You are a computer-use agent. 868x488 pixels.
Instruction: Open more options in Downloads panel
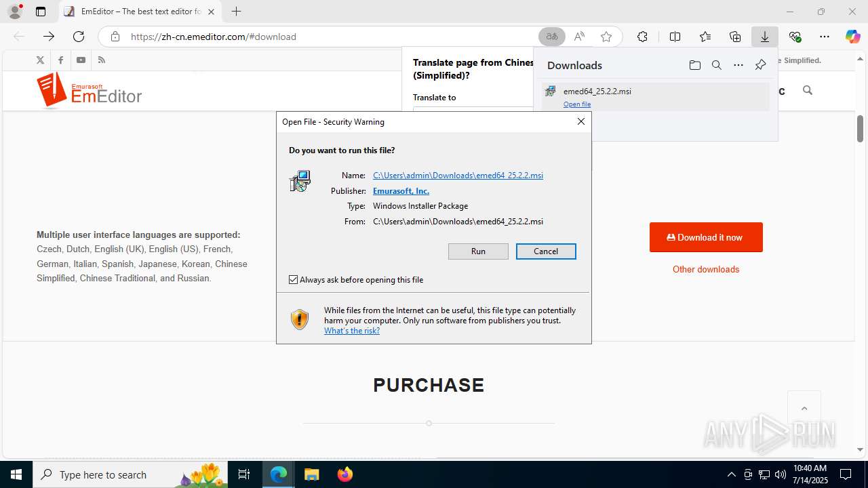tap(738, 65)
